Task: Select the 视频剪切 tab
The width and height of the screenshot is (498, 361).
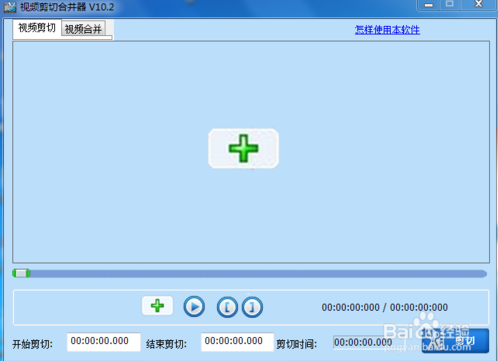Action: [37, 28]
